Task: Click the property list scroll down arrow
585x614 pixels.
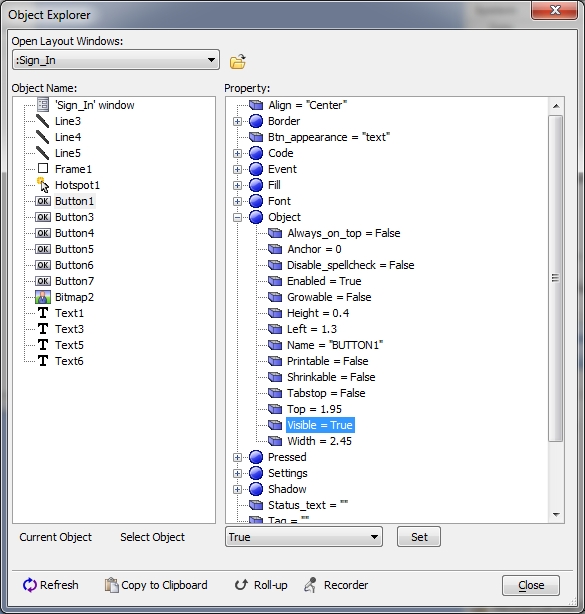Action: pyautogui.click(x=556, y=515)
